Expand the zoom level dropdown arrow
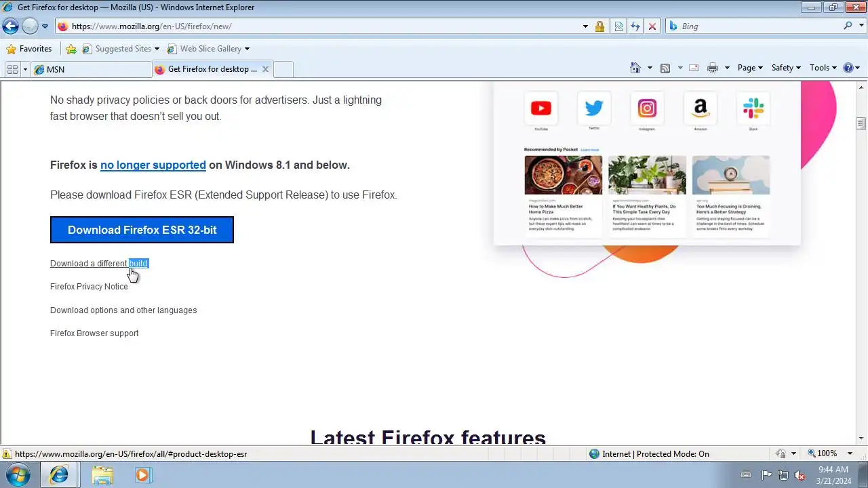This screenshot has height=488, width=868. pos(851,453)
